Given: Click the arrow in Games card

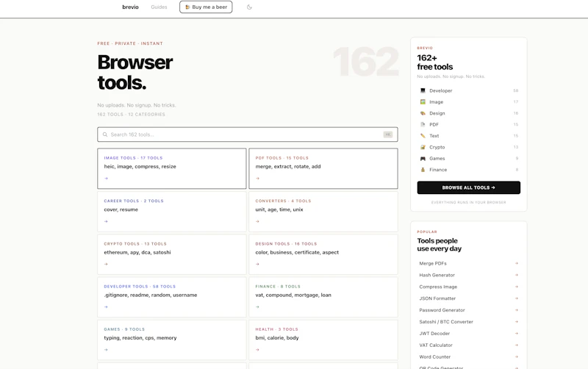Looking at the screenshot, I should pos(106,350).
